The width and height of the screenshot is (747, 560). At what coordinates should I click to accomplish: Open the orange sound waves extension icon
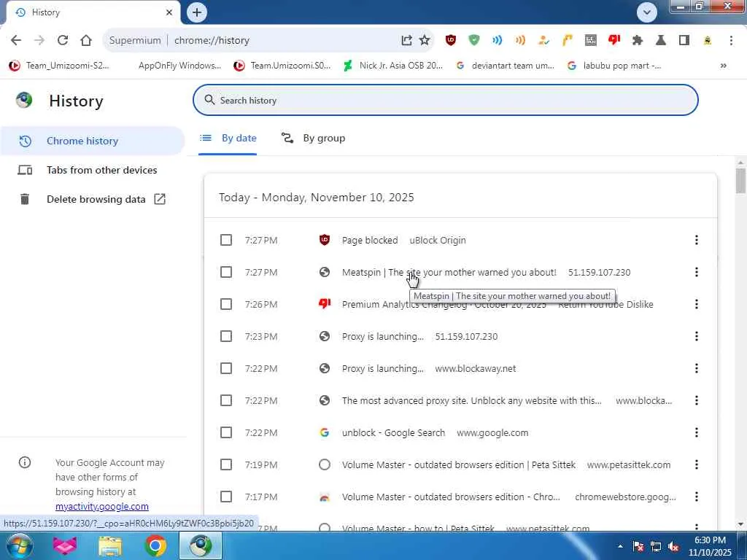(x=520, y=41)
